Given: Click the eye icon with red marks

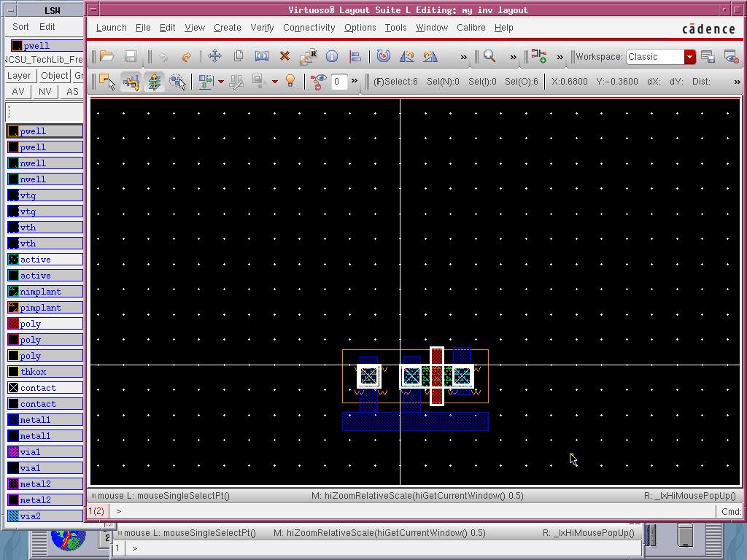Looking at the screenshot, I should tap(318, 82).
